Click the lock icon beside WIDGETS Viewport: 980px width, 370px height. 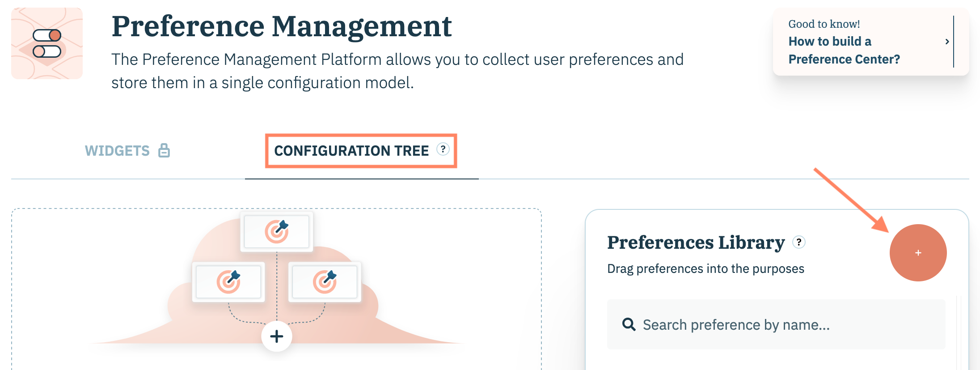point(164,150)
